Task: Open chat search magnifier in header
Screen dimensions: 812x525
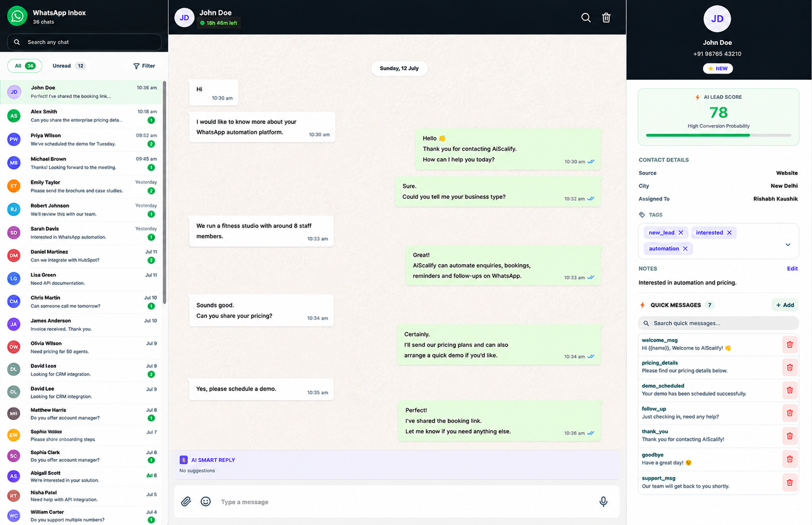Action: 586,18
